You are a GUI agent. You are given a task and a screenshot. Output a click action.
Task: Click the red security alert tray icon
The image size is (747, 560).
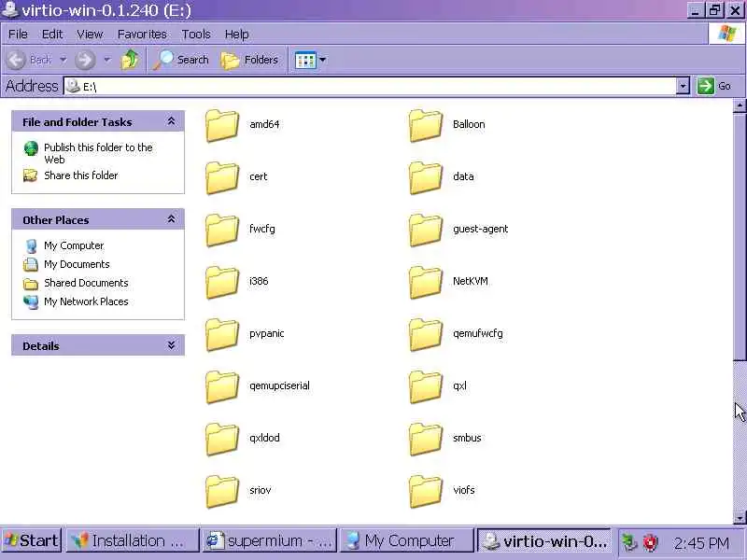pos(650,542)
